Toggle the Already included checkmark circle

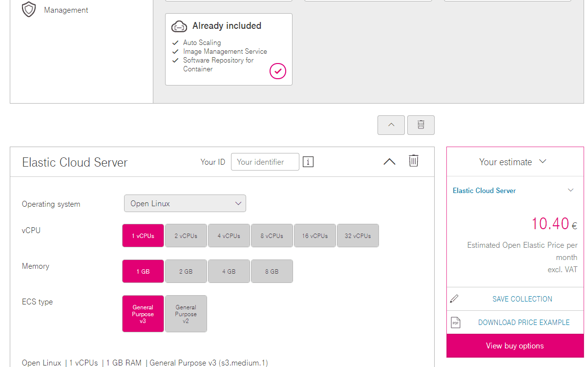[x=278, y=71]
